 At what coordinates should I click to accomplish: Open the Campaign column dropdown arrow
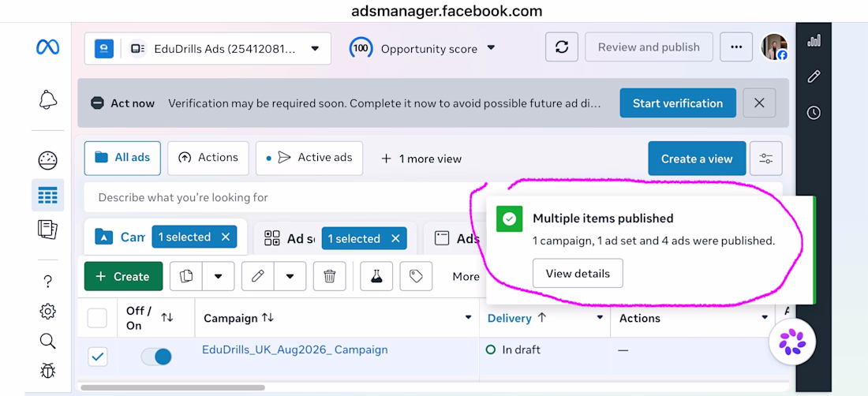click(468, 318)
